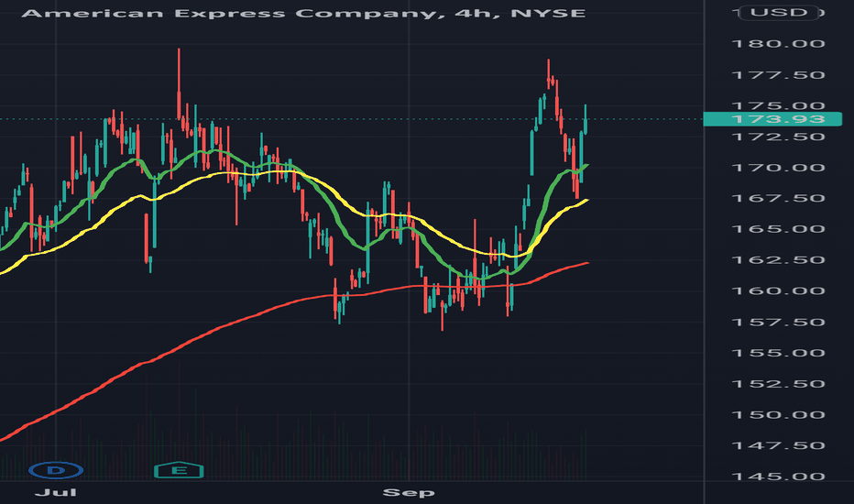Click the dividend 'D' marker icon
The width and height of the screenshot is (854, 504).
56,470
